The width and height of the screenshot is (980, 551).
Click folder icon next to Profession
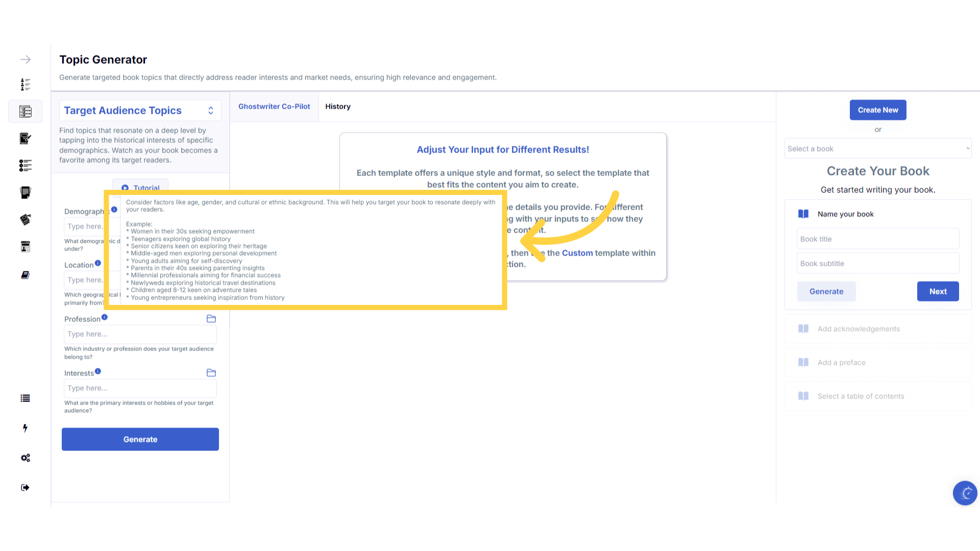click(x=211, y=319)
